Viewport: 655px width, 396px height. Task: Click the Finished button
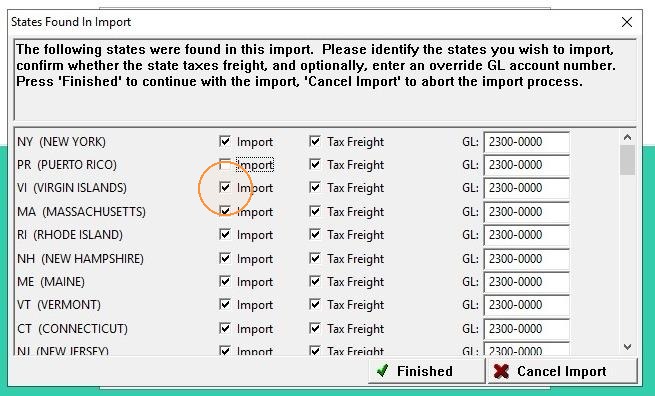point(427,371)
